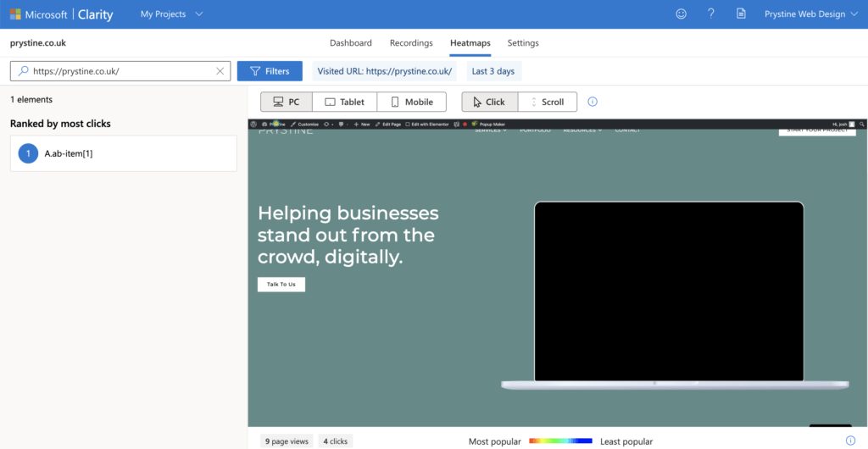868x449 pixels.
Task: Click the Contact link in the preview
Action: point(627,130)
